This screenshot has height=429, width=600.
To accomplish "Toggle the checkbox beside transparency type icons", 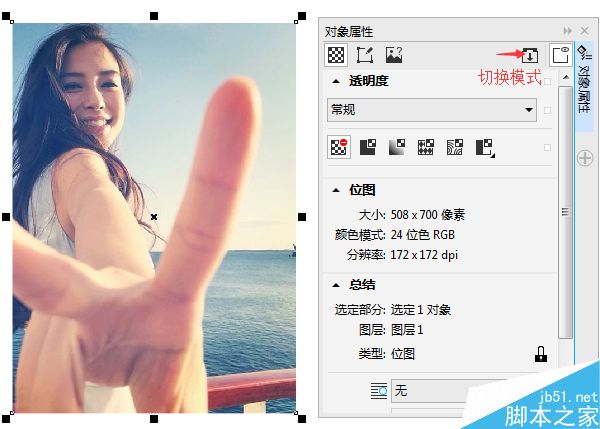I will click(548, 147).
